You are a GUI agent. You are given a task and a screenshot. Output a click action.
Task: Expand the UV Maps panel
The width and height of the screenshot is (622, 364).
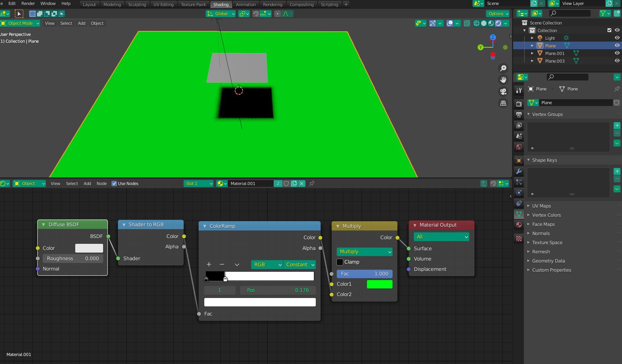541,206
